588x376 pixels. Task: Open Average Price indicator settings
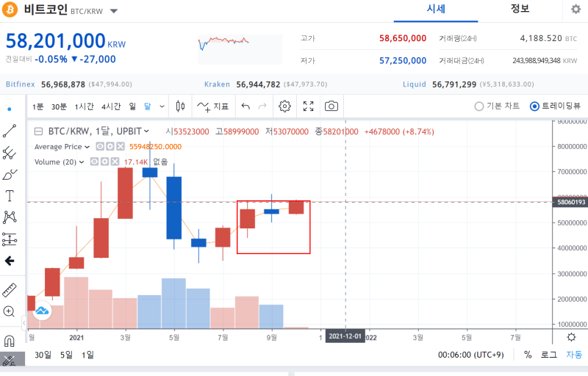coord(110,146)
